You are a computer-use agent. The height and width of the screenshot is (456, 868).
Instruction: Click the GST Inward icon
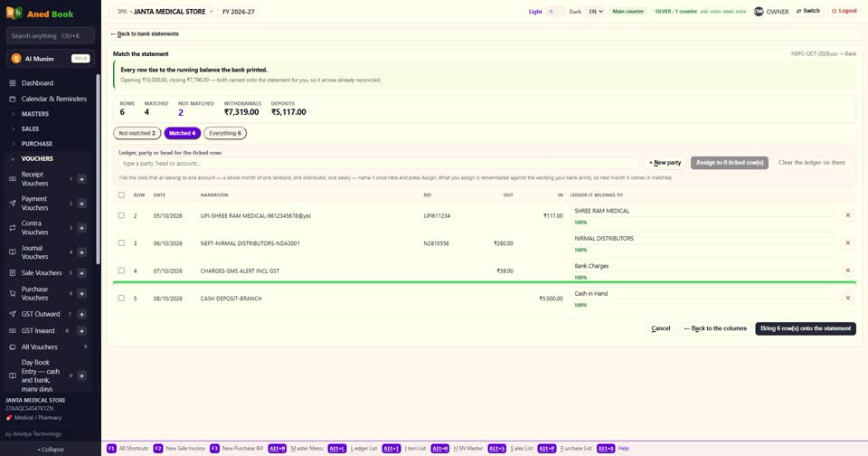(x=12, y=331)
